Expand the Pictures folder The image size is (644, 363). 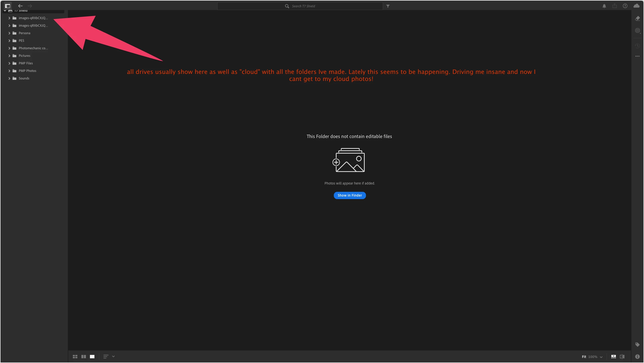(9, 56)
